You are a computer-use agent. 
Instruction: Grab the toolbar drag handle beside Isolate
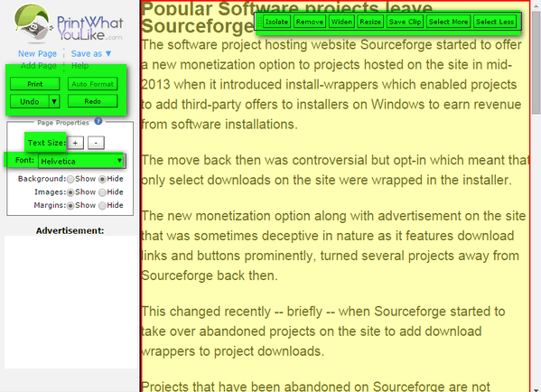coord(260,22)
